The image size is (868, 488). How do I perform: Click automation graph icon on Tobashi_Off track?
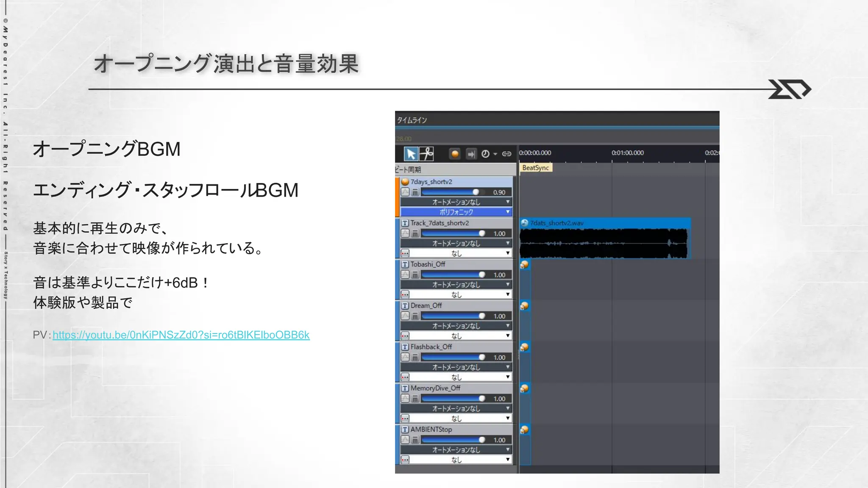pyautogui.click(x=405, y=275)
